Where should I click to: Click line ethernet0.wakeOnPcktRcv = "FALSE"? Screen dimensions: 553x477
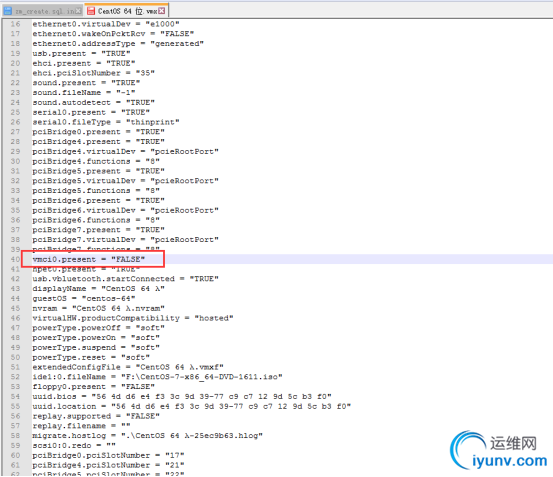click(x=113, y=34)
